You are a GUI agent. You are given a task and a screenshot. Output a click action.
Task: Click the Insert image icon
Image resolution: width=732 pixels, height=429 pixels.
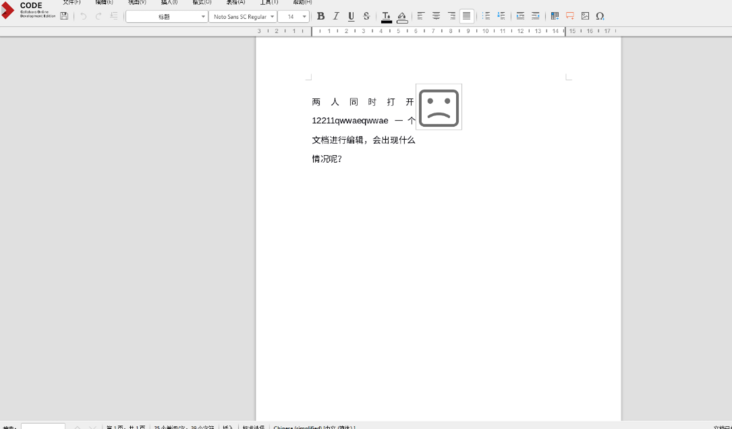585,16
